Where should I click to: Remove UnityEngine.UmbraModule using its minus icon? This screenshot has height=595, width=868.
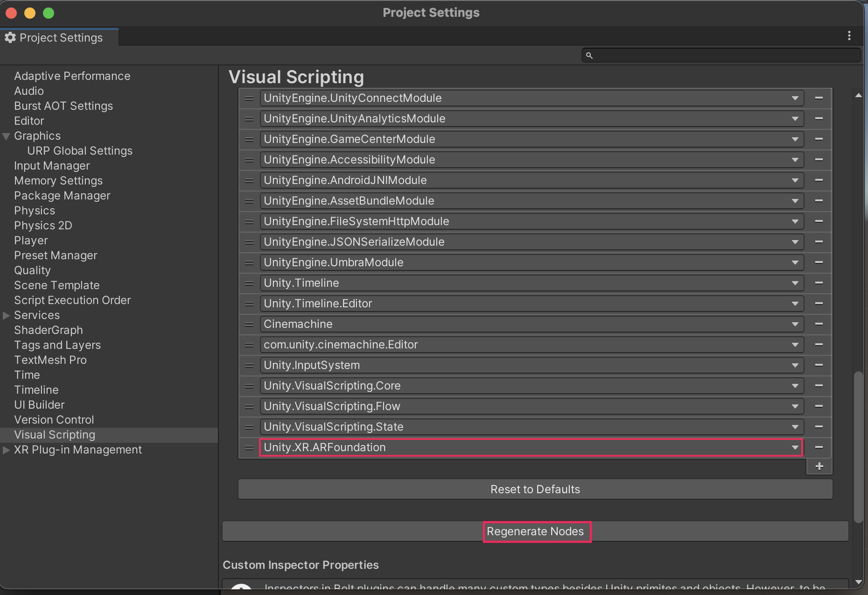[819, 262]
